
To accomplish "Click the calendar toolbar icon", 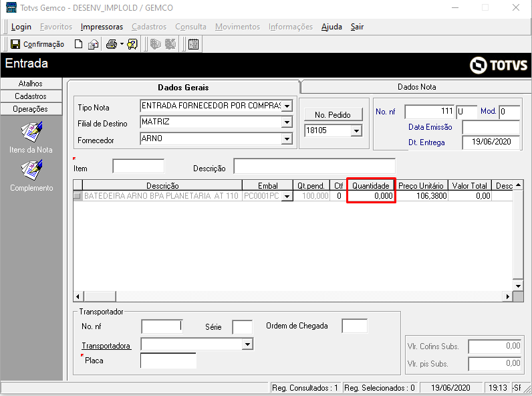I will coord(193,44).
